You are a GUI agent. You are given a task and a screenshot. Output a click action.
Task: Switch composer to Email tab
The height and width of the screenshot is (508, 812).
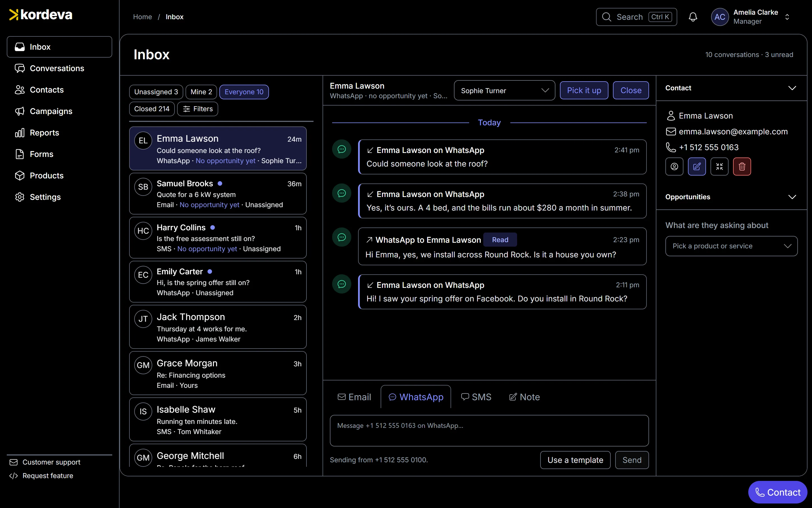coord(354,397)
